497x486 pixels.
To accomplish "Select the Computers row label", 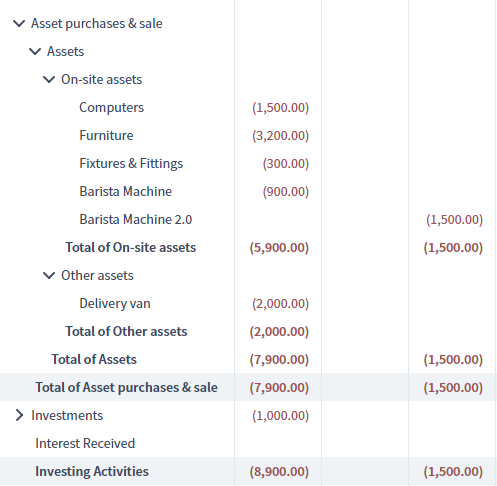I will 111,108.
